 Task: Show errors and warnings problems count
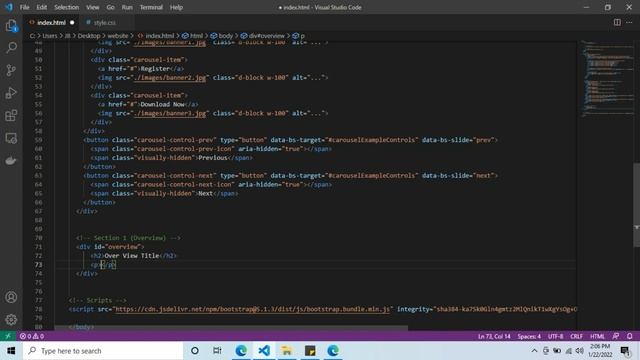coord(32,336)
